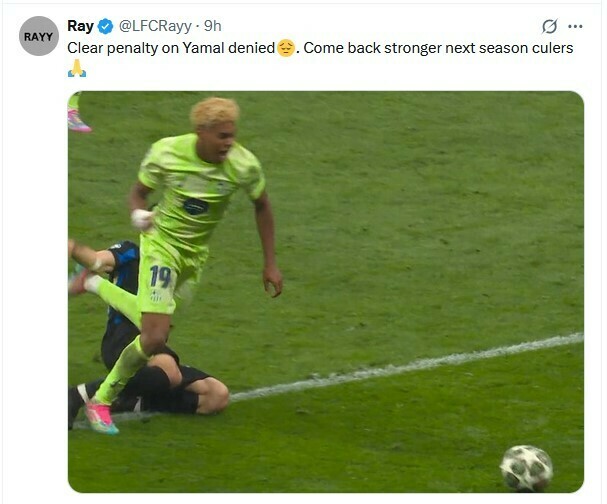Open the tweet via the 9h timestamp

[x=213, y=26]
